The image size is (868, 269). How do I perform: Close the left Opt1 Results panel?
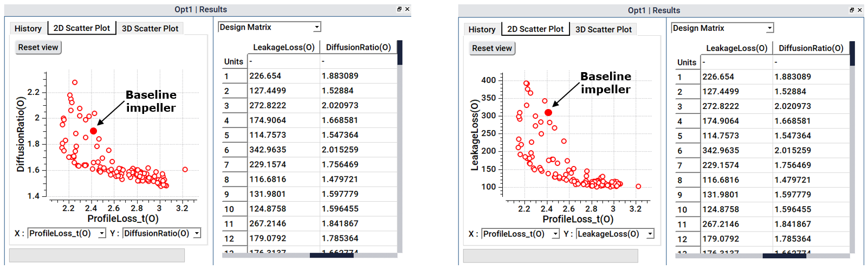[x=407, y=9]
